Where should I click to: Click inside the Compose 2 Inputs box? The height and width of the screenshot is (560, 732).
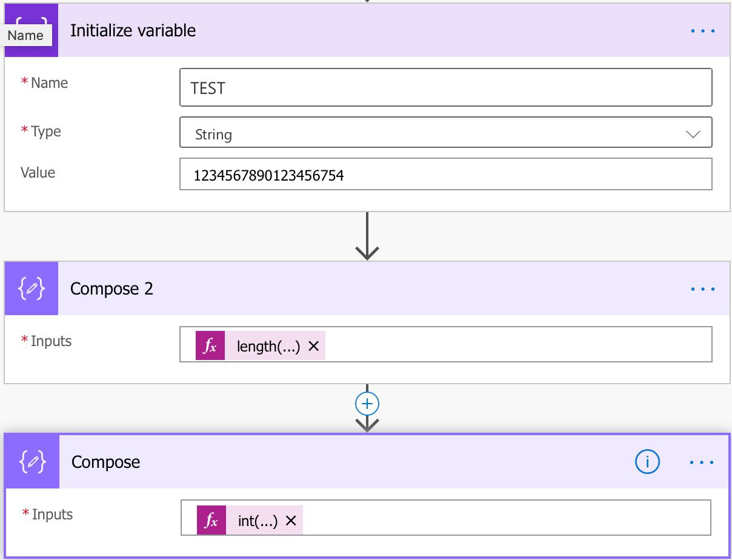[485, 345]
